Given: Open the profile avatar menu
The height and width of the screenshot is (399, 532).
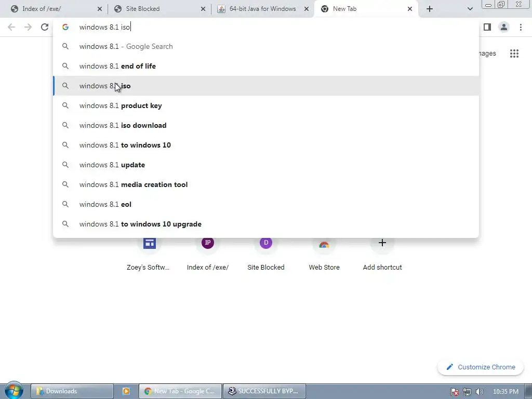Looking at the screenshot, I should (504, 27).
